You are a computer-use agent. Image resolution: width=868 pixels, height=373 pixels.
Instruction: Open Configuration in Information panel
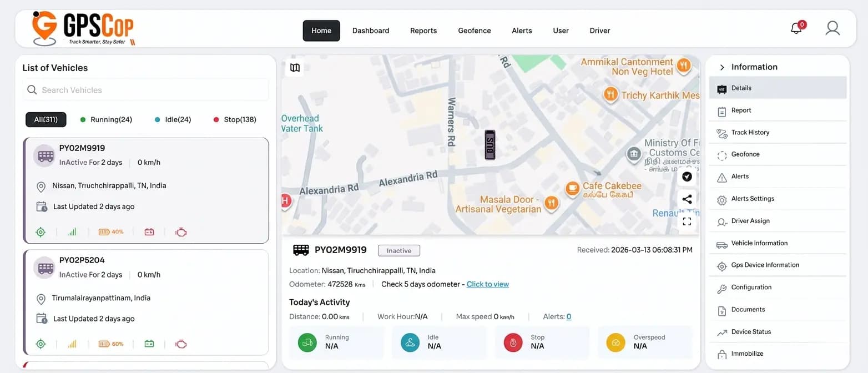(778, 288)
